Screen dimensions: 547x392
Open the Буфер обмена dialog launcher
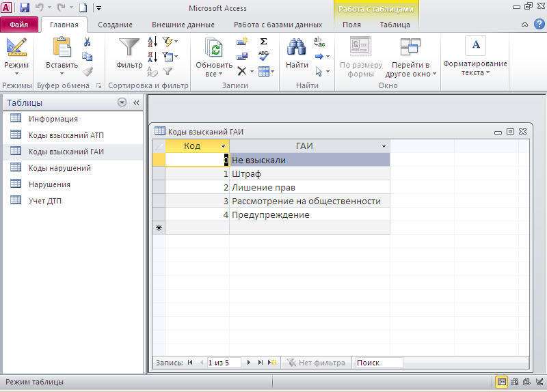[98, 86]
